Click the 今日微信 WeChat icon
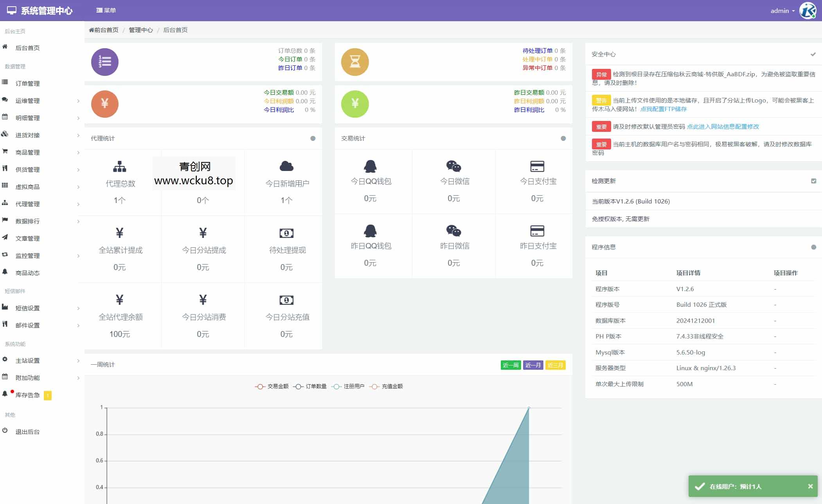The image size is (822, 504). [x=453, y=166]
